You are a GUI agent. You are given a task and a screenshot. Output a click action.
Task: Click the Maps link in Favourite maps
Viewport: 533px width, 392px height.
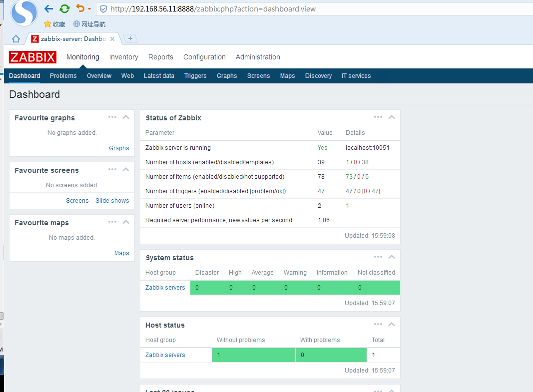(x=122, y=253)
